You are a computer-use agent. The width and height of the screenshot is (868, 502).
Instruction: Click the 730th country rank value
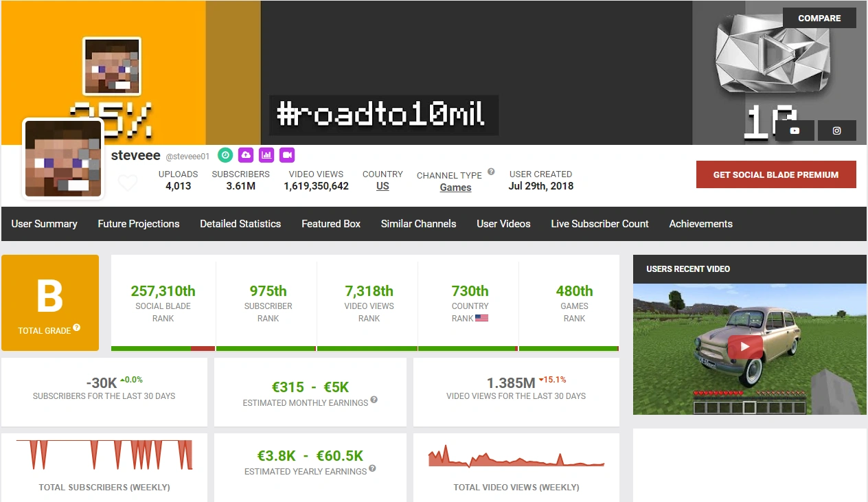pos(470,290)
